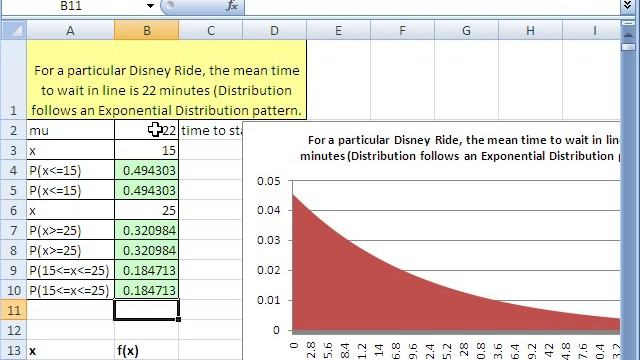Click the chart title text
The height and width of the screenshot is (360, 640).
click(x=460, y=148)
